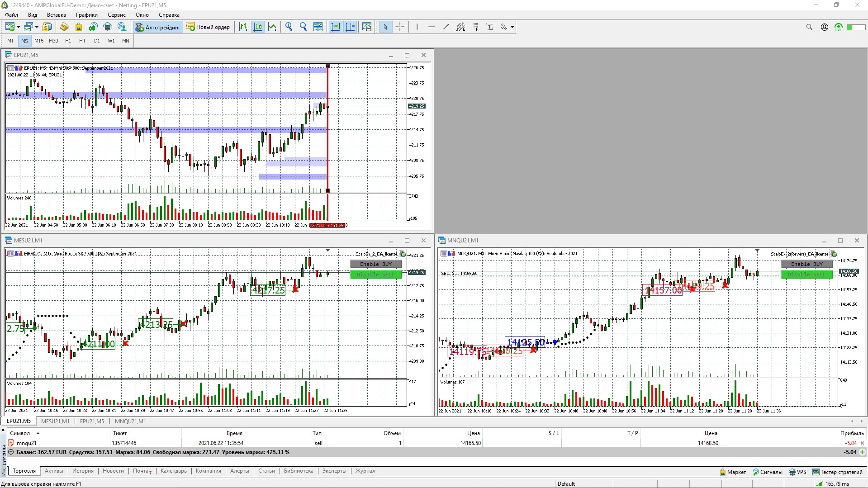Viewport: 868px width, 488px height.
Task: Open the VPS cloud server toolbar icon
Action: (x=108, y=27)
